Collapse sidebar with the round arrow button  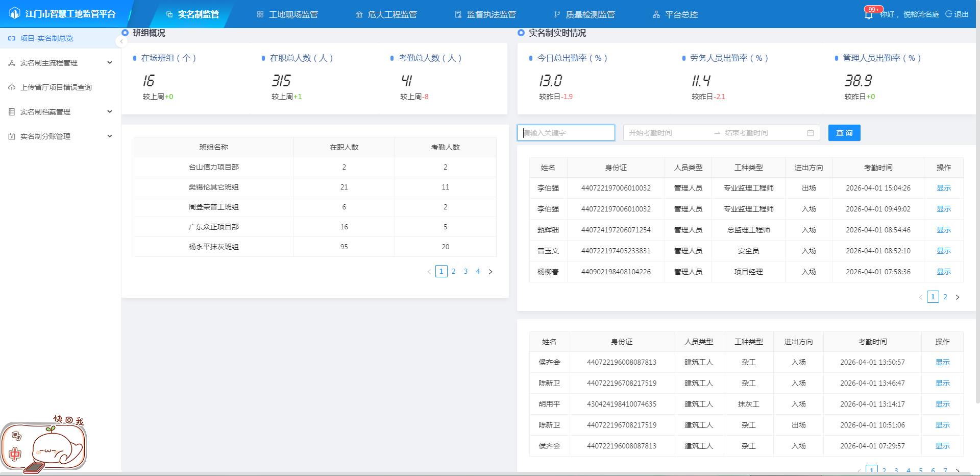coord(121,41)
